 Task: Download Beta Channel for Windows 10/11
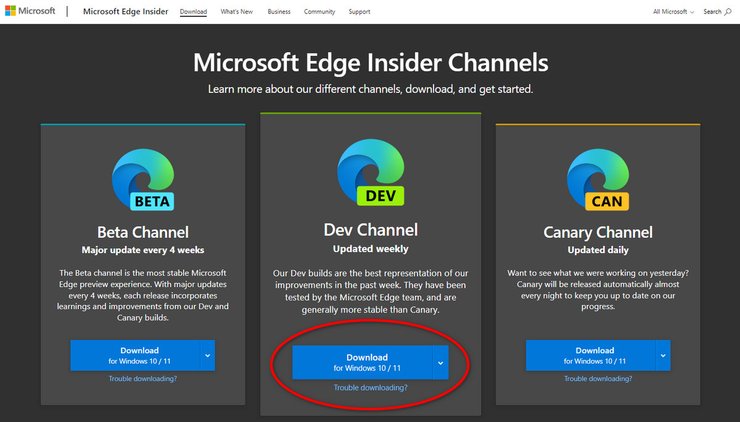[x=136, y=355]
